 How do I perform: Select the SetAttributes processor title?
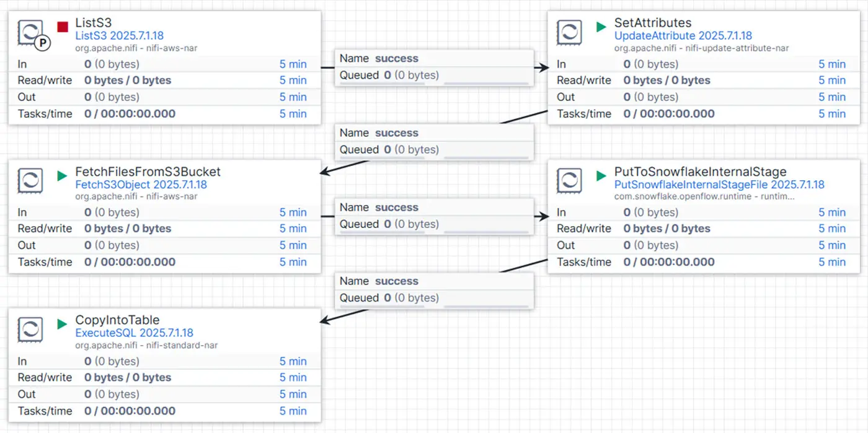click(x=653, y=23)
